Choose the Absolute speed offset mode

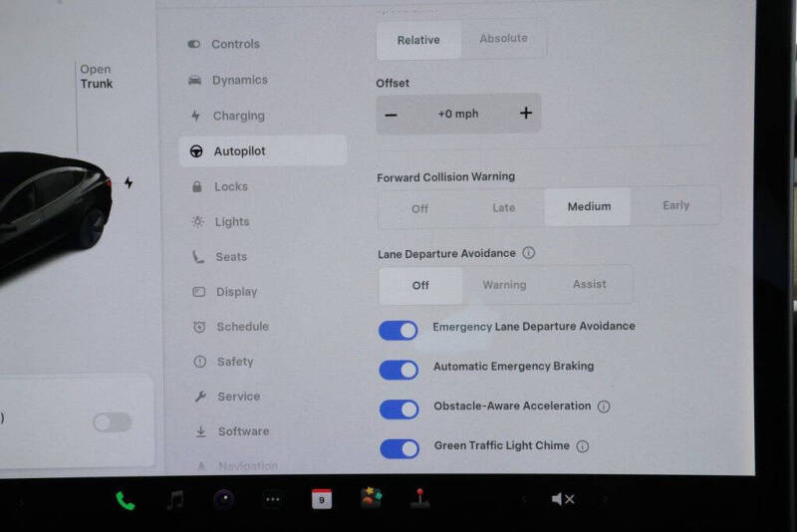pyautogui.click(x=504, y=38)
